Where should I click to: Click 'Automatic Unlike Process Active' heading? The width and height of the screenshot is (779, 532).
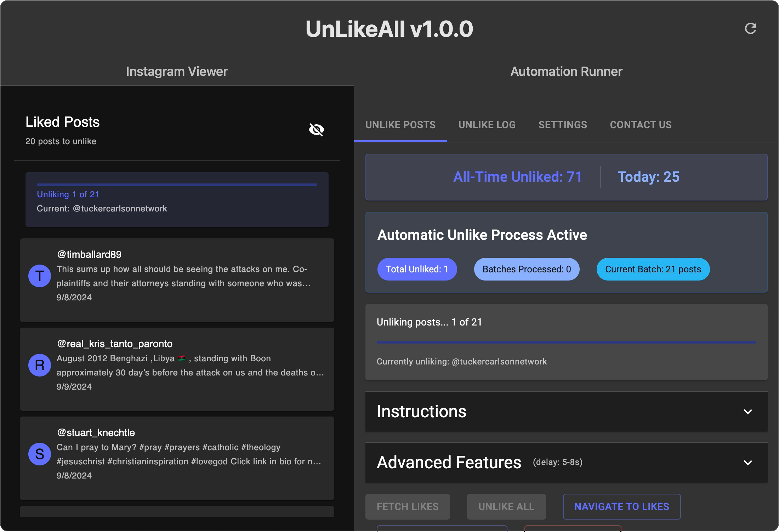[x=482, y=235]
